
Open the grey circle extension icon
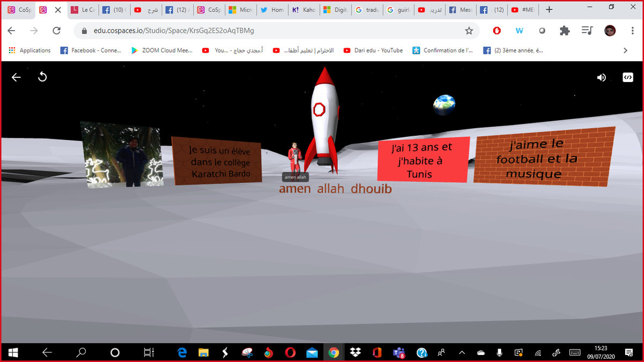click(542, 31)
